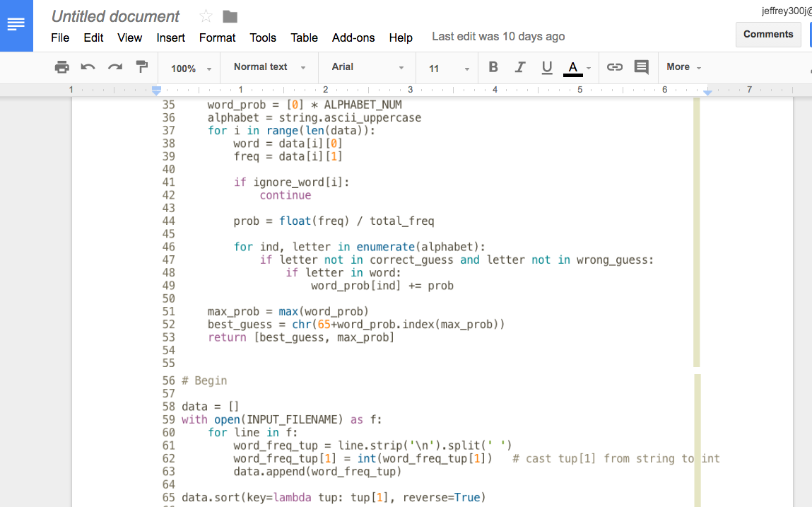The height and width of the screenshot is (507, 812).
Task: Open the View menu
Action: pos(129,38)
